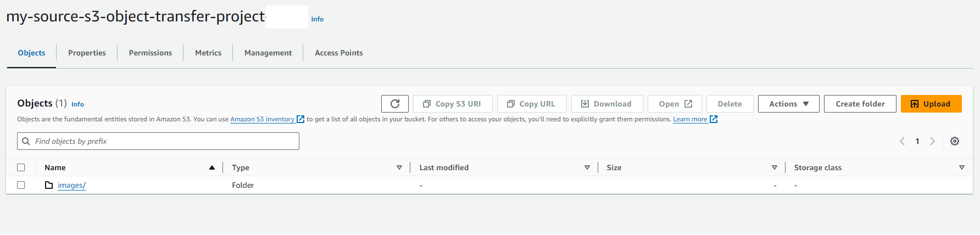Image resolution: width=980 pixels, height=235 pixels.
Task: Click the Last modified column header
Action: (444, 167)
